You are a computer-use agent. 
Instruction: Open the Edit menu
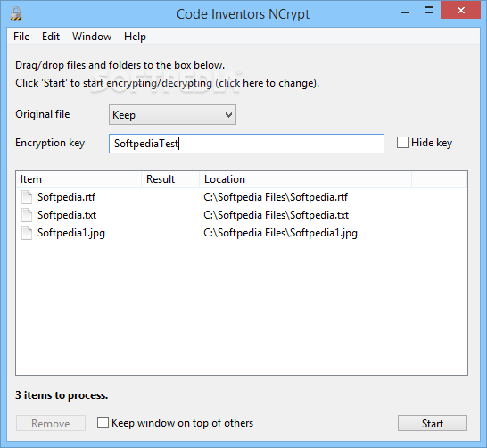tap(51, 37)
